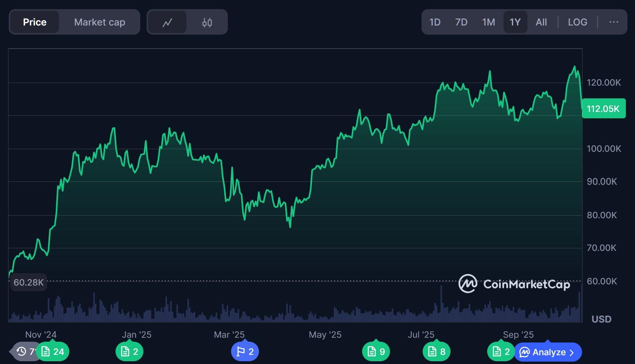Open the three-dots more options menu
This screenshot has width=635, height=364.
(613, 22)
